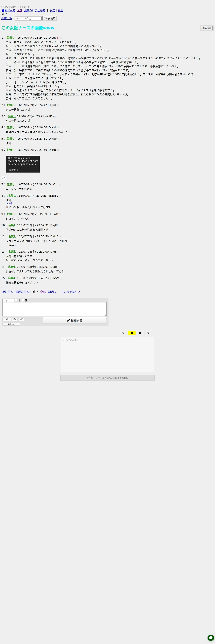Click the magnifier search button near the loading box

(x=148, y=333)
